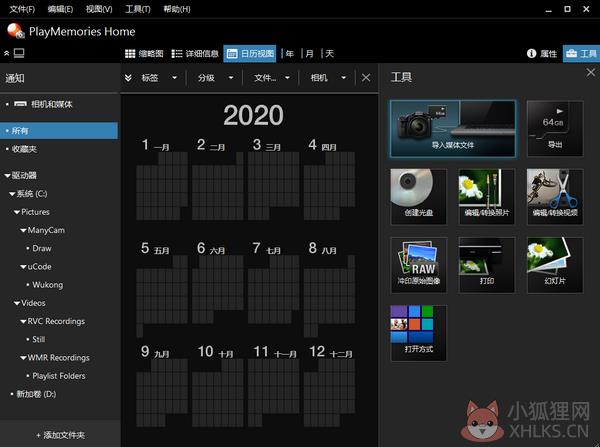Open the 视图(V) menu
The width and height of the screenshot is (600, 447).
(99, 9)
